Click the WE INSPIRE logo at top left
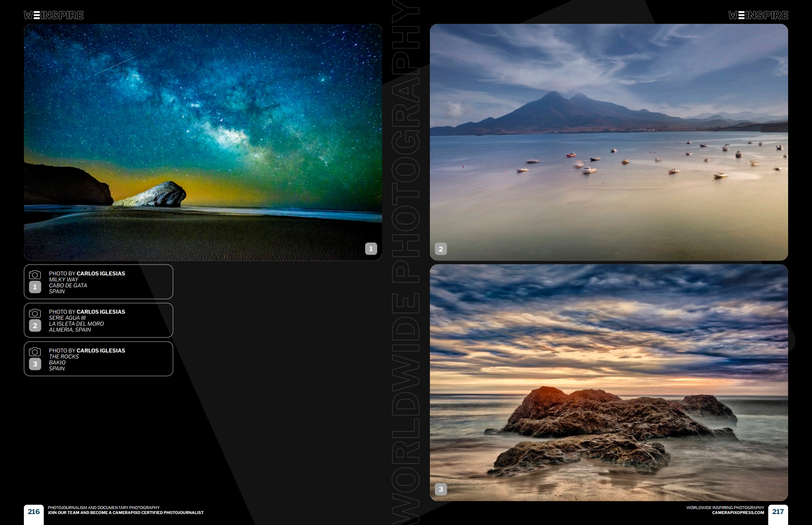 [54, 15]
